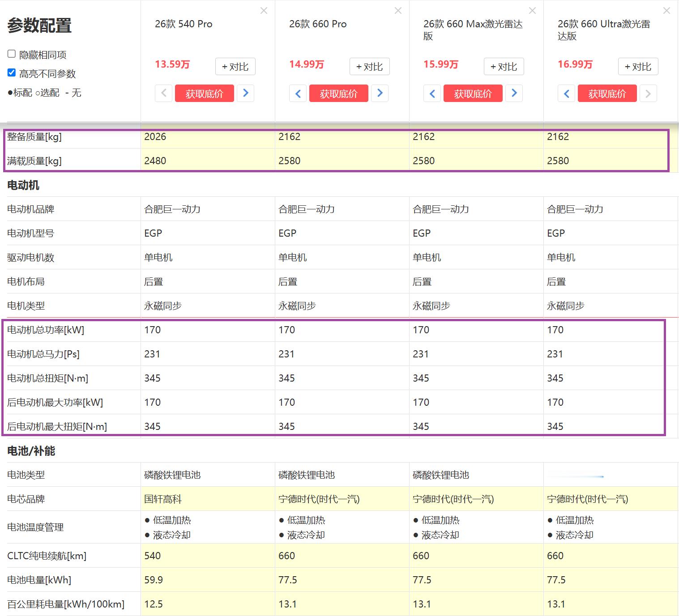Screen dimensions: 679x616
Task: Select the 电动机品牌 row label
Action: 30,209
